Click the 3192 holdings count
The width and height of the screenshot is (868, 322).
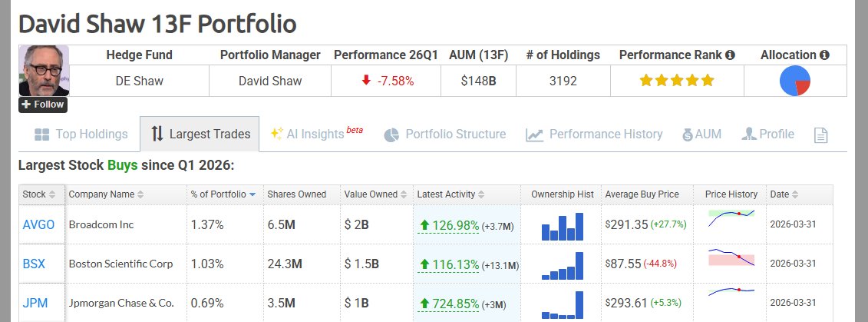[x=563, y=81]
